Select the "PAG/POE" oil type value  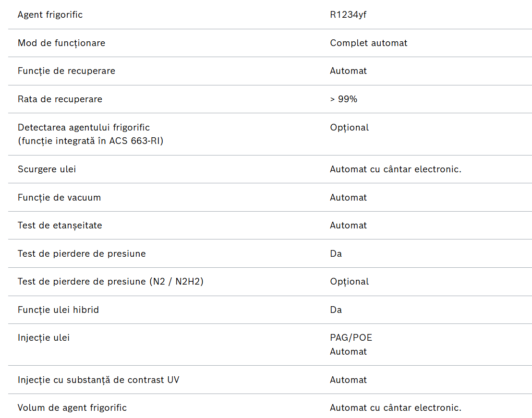351,338
